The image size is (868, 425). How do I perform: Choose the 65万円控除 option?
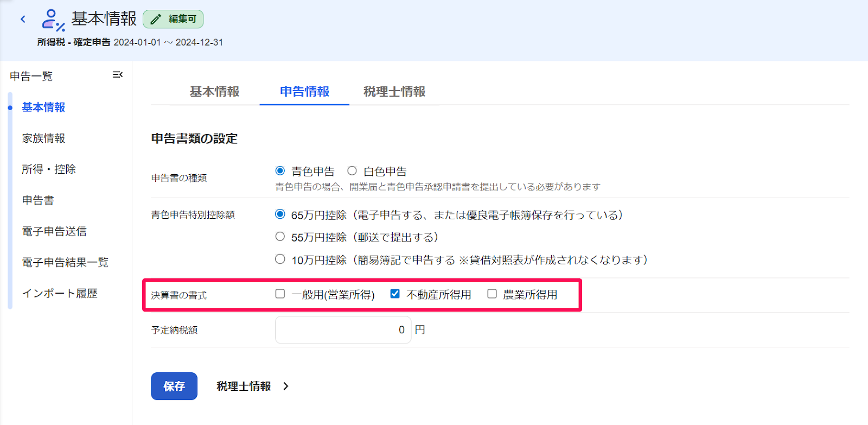(x=280, y=214)
